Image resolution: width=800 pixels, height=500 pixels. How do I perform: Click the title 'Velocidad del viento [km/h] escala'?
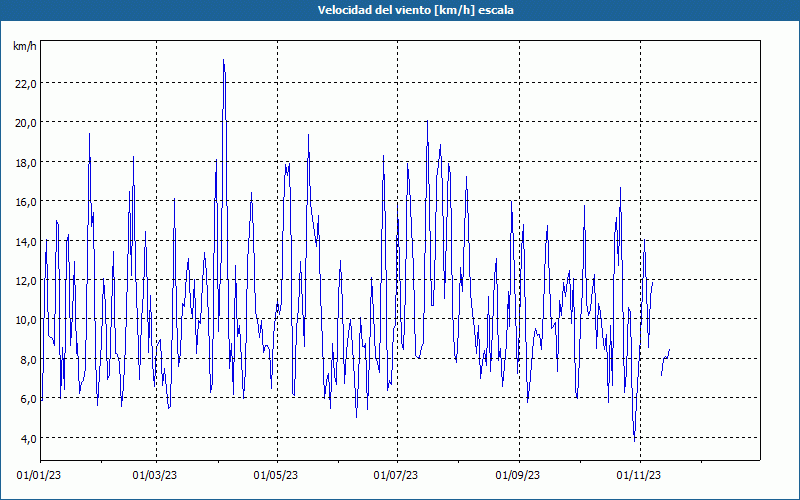point(415,10)
